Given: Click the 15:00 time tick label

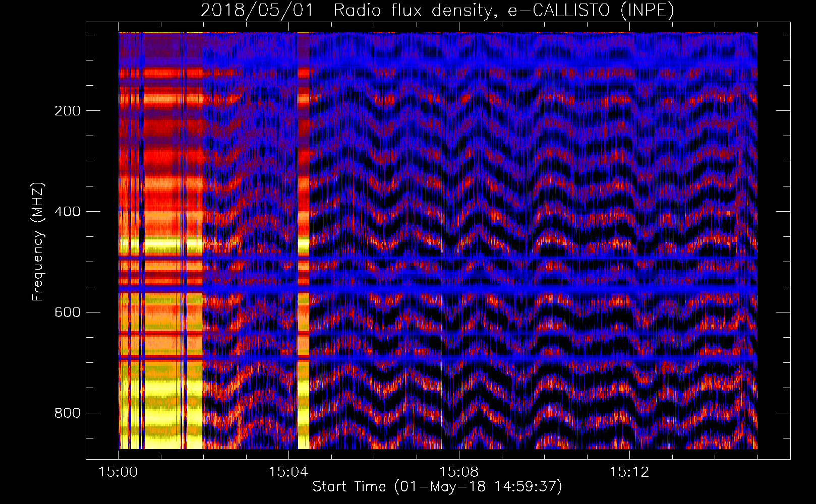Looking at the screenshot, I should pos(118,472).
